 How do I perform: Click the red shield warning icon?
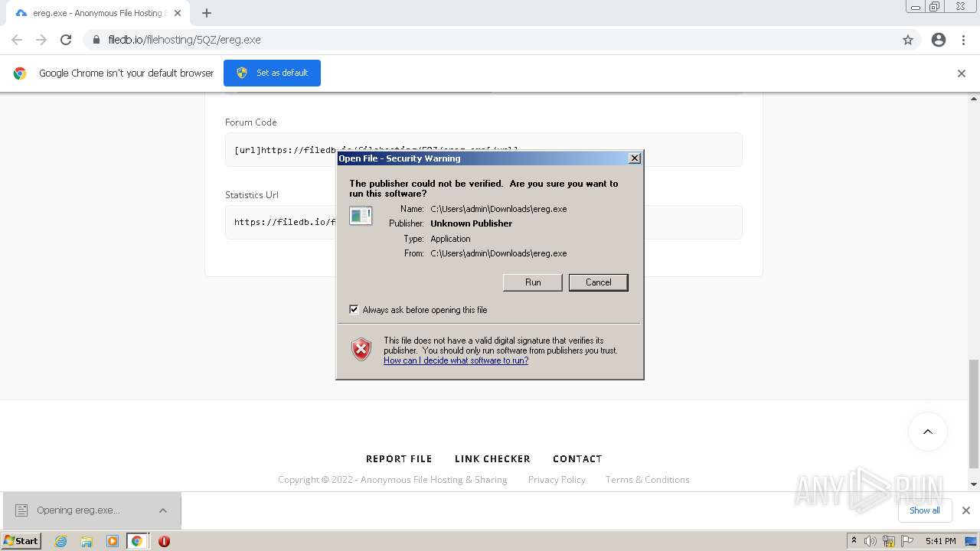(361, 350)
